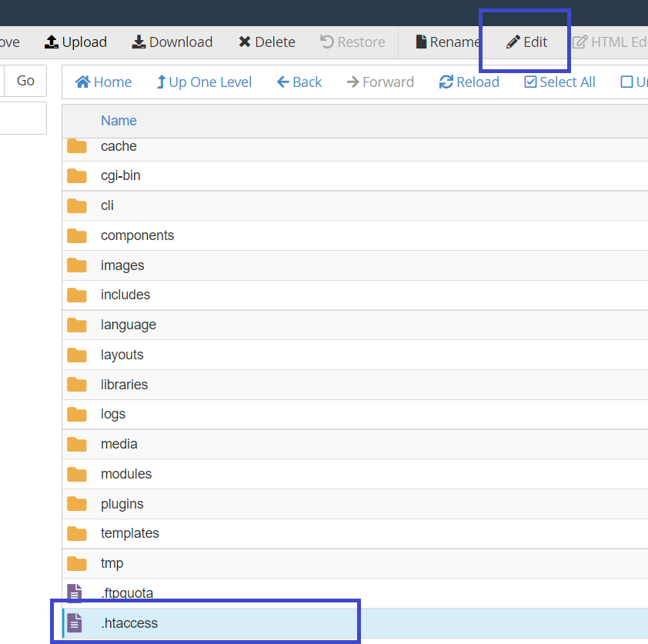Click the cli folder icon

(77, 205)
